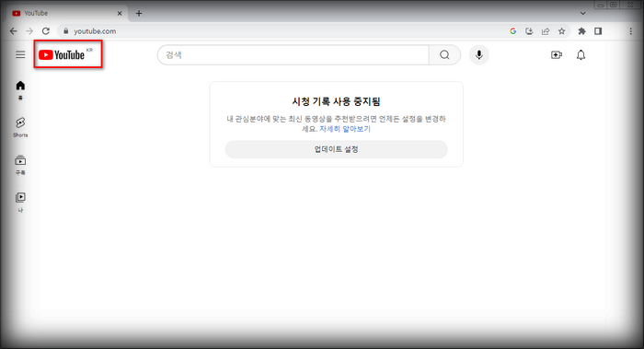Open Shorts in the sidebar

pyautogui.click(x=20, y=127)
